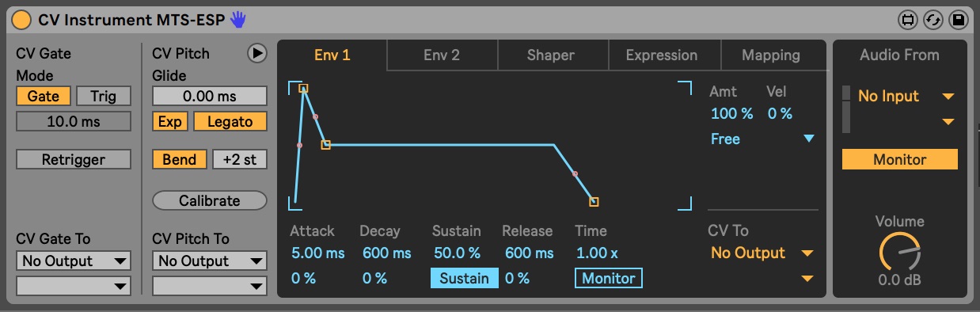Open the Shaper tab
This screenshot has height=312, width=980.
coord(551,55)
